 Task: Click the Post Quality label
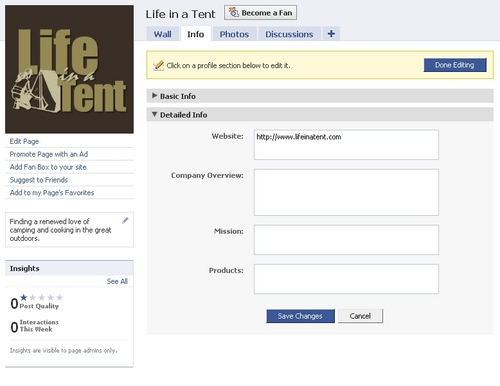pyautogui.click(x=39, y=306)
